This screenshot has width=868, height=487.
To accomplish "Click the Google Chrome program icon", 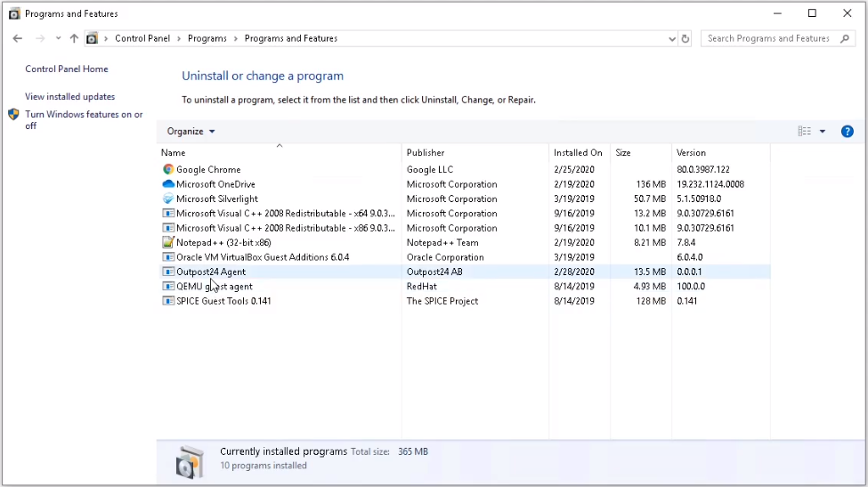I will click(x=168, y=169).
